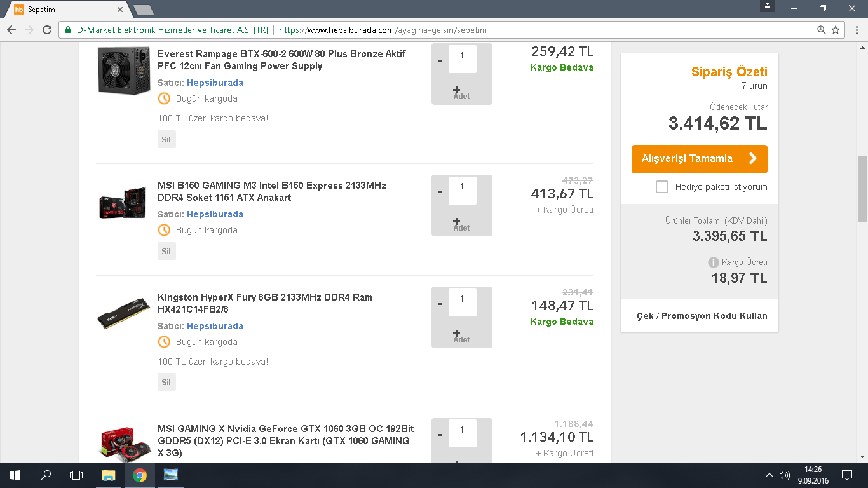Reload the page with the refresh icon

click(47, 30)
